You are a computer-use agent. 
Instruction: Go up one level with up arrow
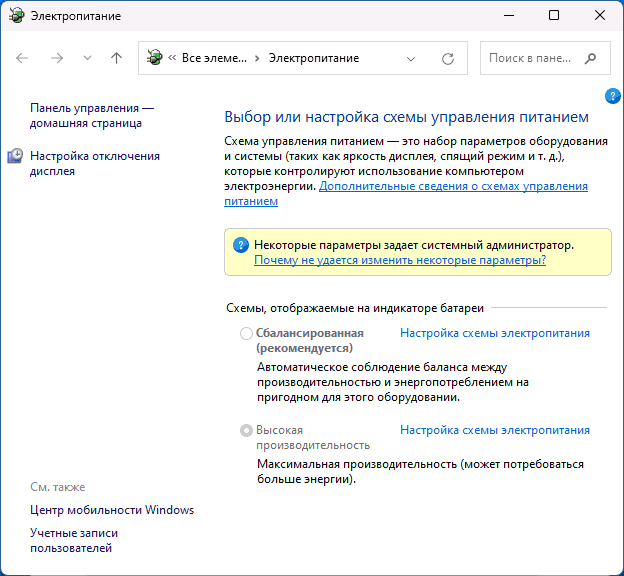116,58
